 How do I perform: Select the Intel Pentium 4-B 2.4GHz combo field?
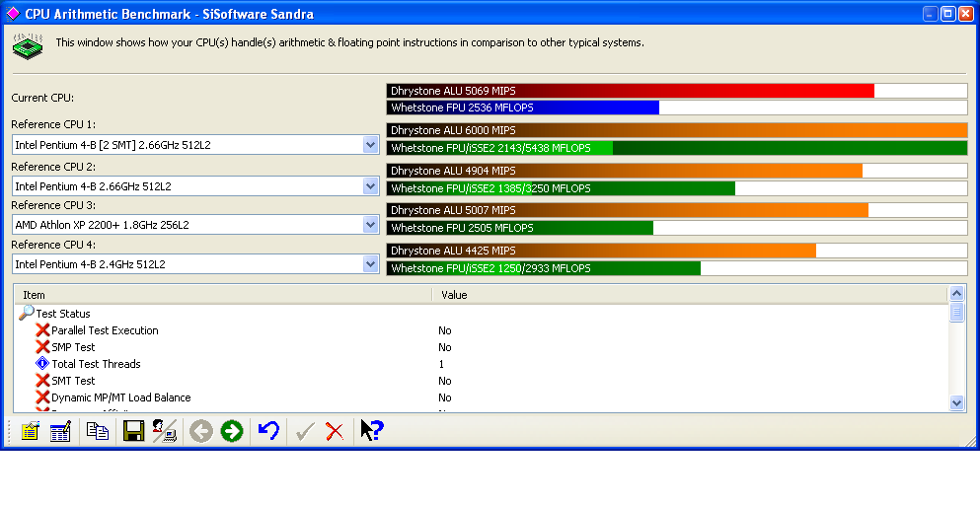coord(195,264)
